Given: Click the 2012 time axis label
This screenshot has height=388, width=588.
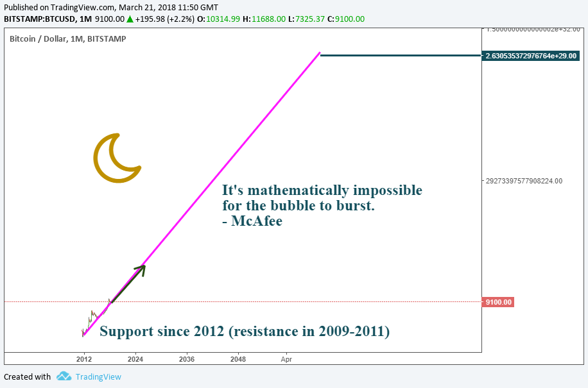Looking at the screenshot, I should point(84,359).
